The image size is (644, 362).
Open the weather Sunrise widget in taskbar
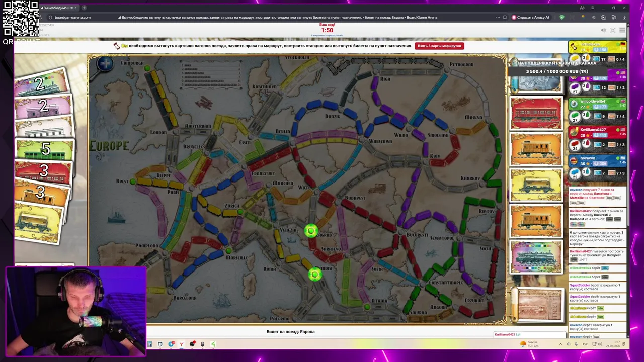(x=529, y=344)
